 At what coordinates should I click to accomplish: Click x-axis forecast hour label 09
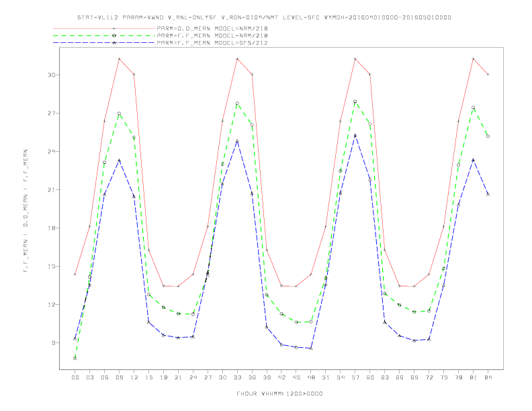pyautogui.click(x=119, y=377)
